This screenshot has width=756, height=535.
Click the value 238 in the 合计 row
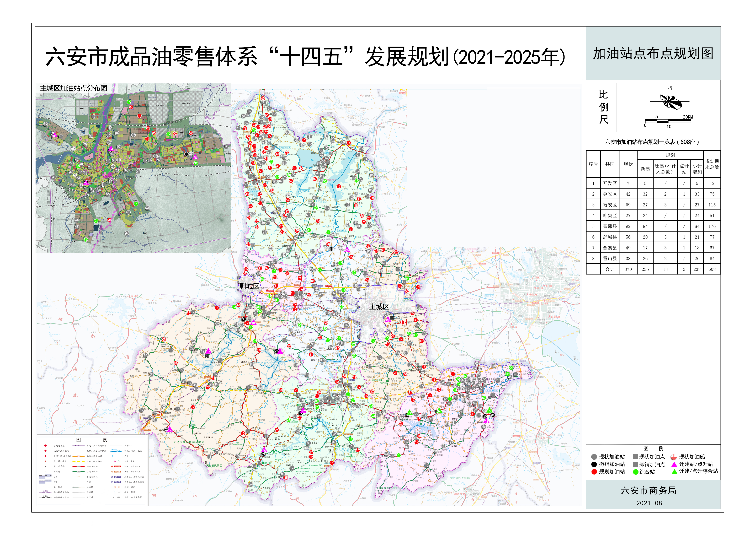pos(697,269)
